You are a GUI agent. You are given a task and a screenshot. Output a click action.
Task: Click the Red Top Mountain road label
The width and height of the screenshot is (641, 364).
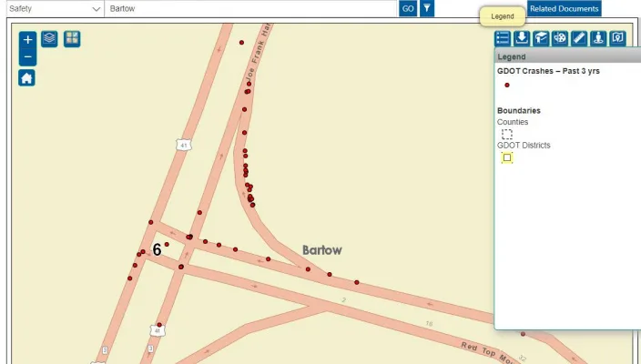coord(486,352)
